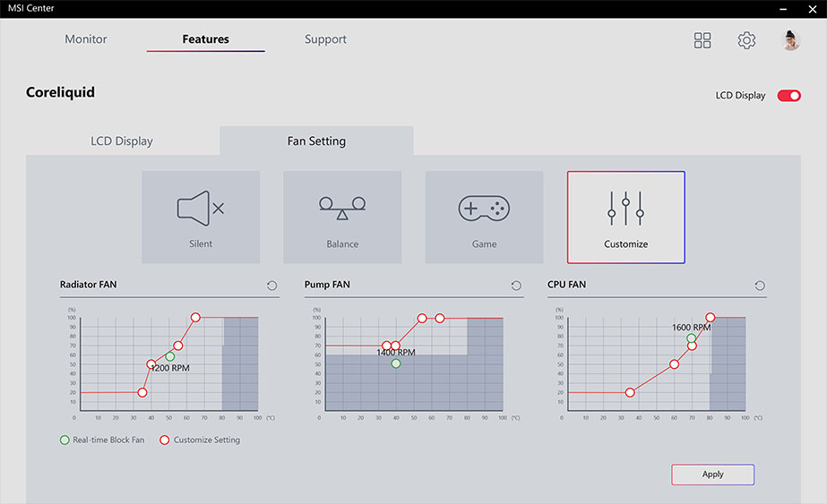Reset the CPU FAN curve

coord(760,286)
